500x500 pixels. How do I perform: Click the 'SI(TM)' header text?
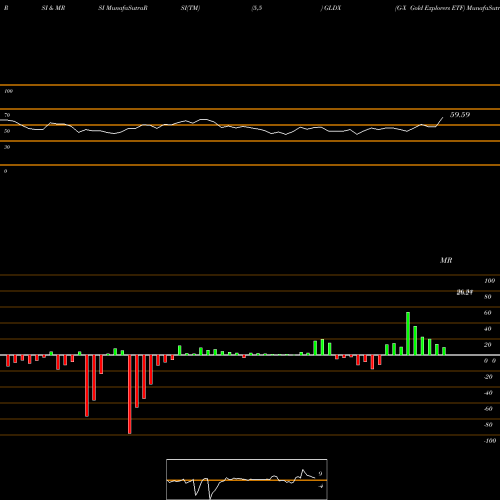click(x=190, y=8)
